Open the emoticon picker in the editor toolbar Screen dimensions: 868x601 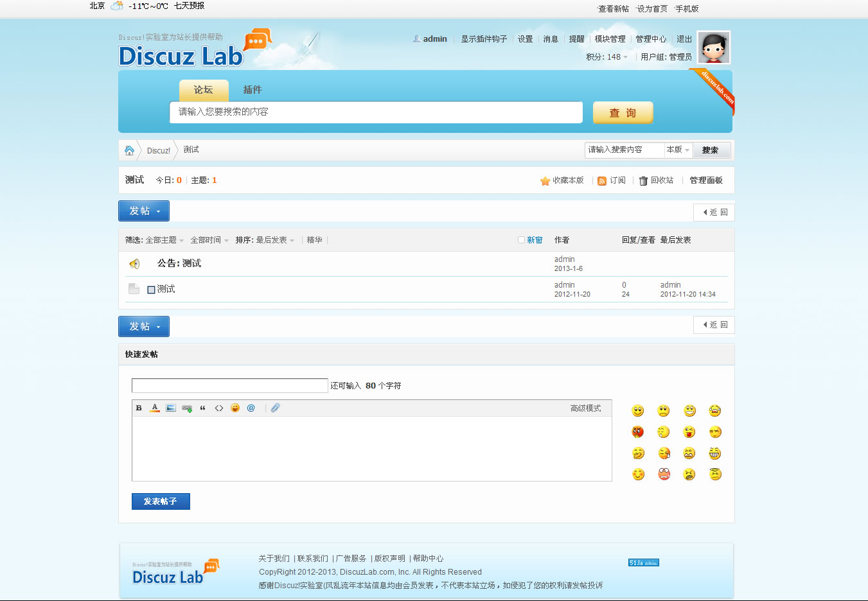point(235,408)
